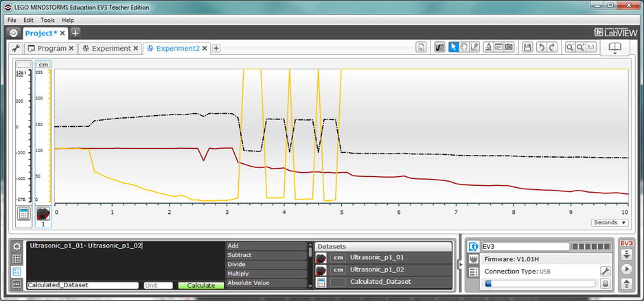Save the project with floppy icon
This screenshot has width=644, height=301.
tap(527, 47)
